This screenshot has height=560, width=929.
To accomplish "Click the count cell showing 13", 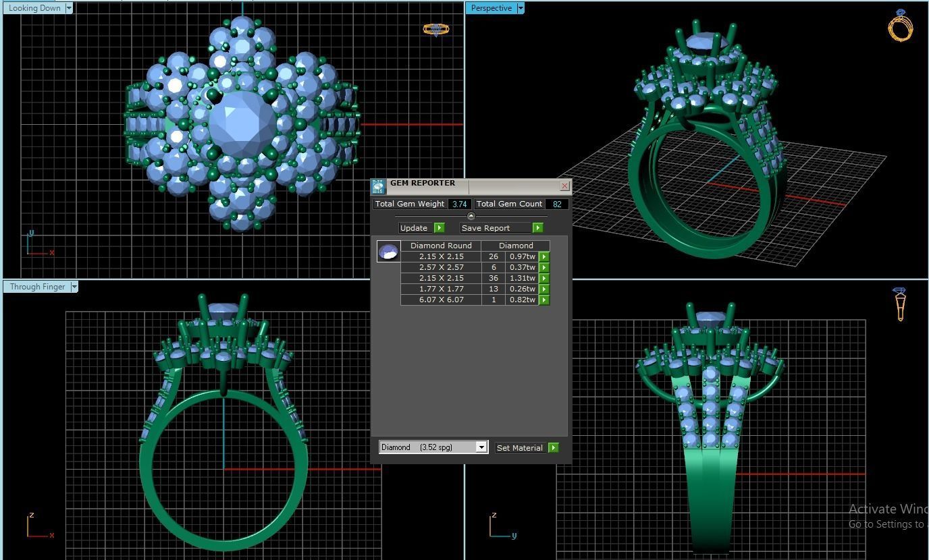I will [x=494, y=289].
